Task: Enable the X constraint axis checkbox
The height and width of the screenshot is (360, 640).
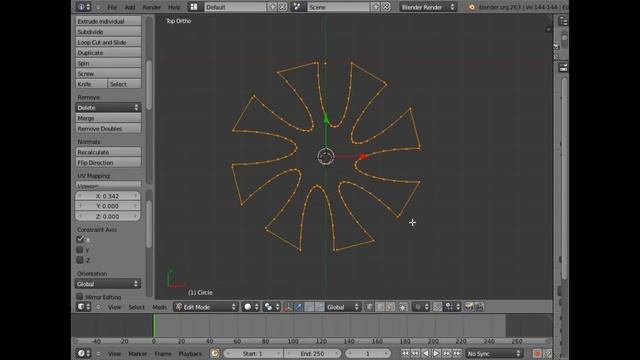Action: [80, 240]
